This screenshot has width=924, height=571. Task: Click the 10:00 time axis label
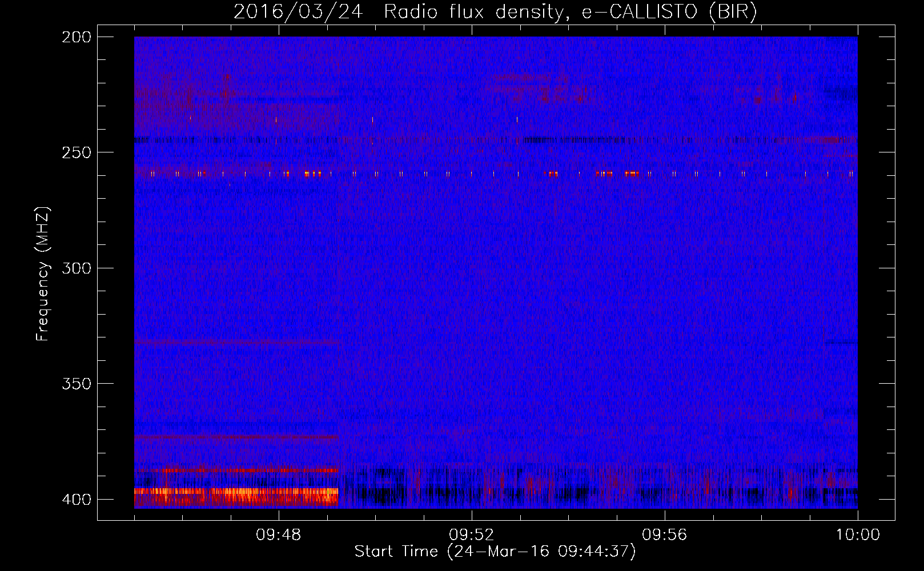pos(858,535)
